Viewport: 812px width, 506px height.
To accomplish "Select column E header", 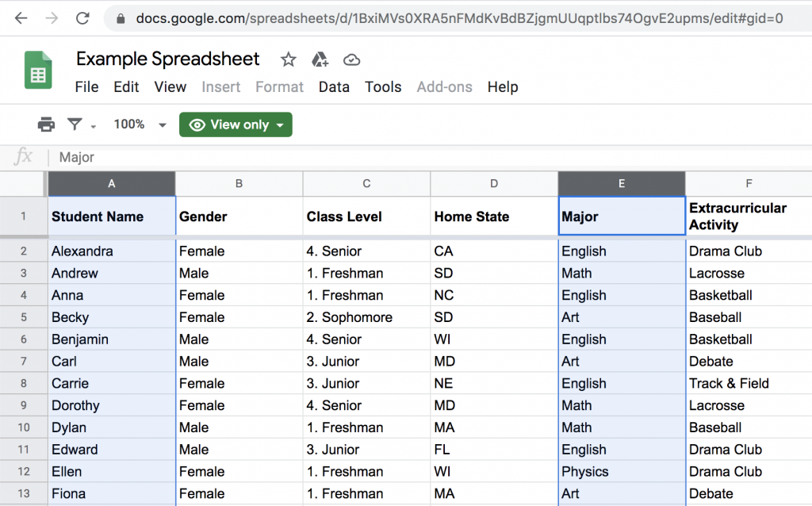I will coord(622,184).
